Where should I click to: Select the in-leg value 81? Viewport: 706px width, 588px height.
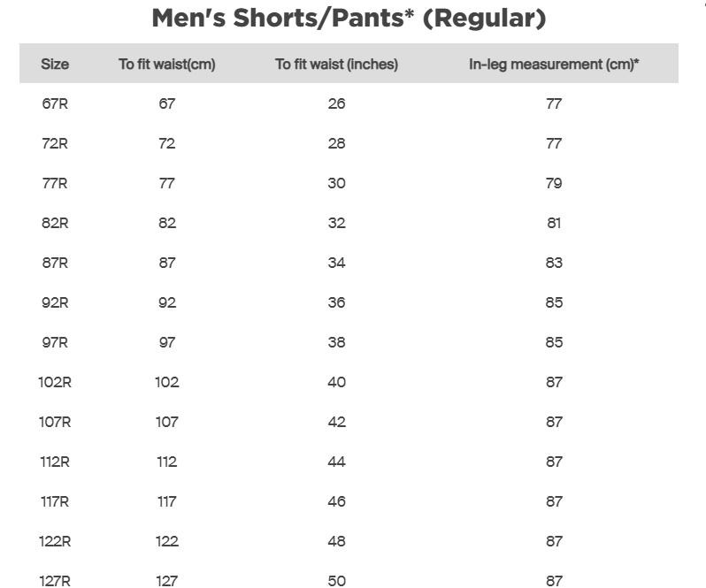click(554, 223)
